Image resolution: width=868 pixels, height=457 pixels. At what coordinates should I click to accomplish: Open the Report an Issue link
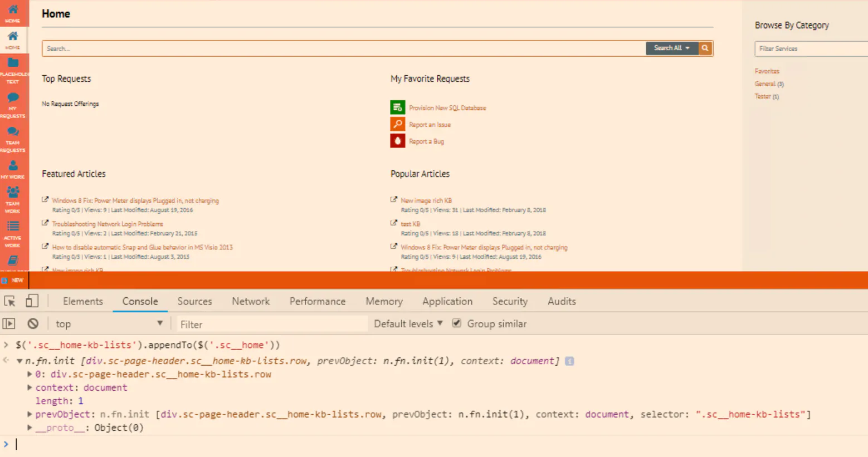(430, 125)
